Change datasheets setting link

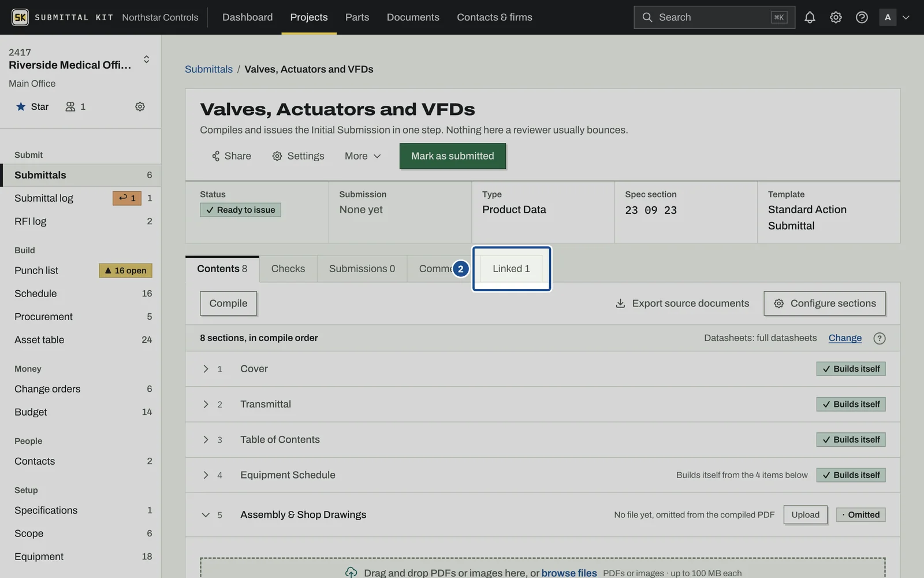click(x=845, y=338)
